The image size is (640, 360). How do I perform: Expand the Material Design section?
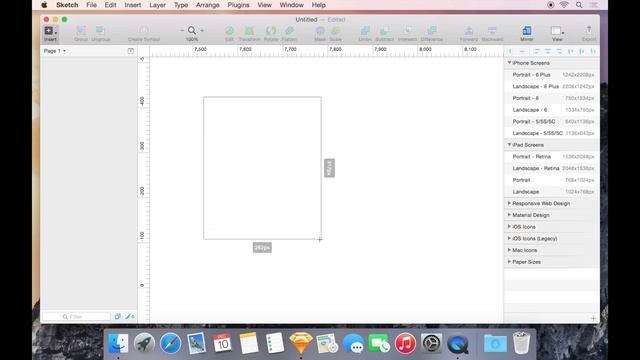pyautogui.click(x=509, y=215)
